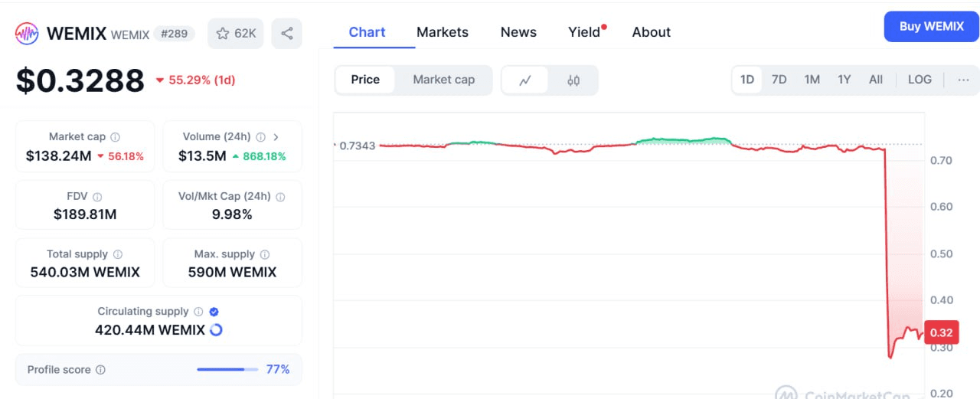Click the red 0.32 current price tag
The image size is (980, 399).
point(942,332)
